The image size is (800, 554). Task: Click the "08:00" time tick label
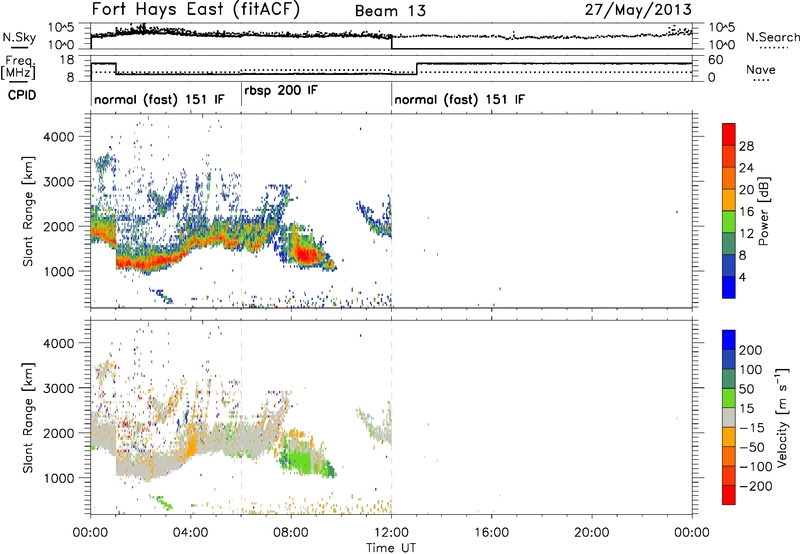click(290, 533)
